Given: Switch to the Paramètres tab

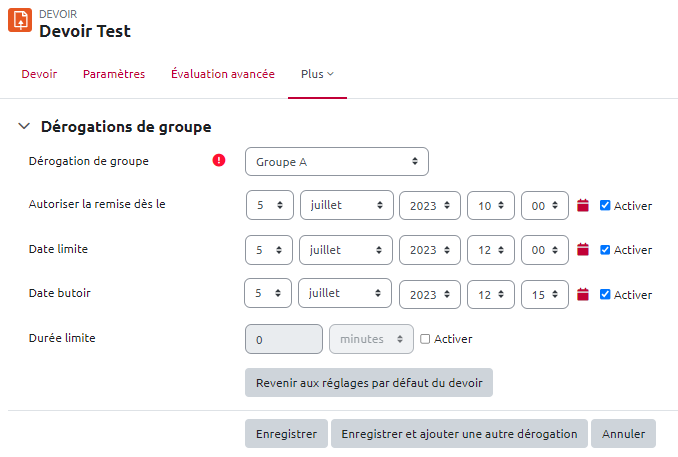Looking at the screenshot, I should click(114, 74).
